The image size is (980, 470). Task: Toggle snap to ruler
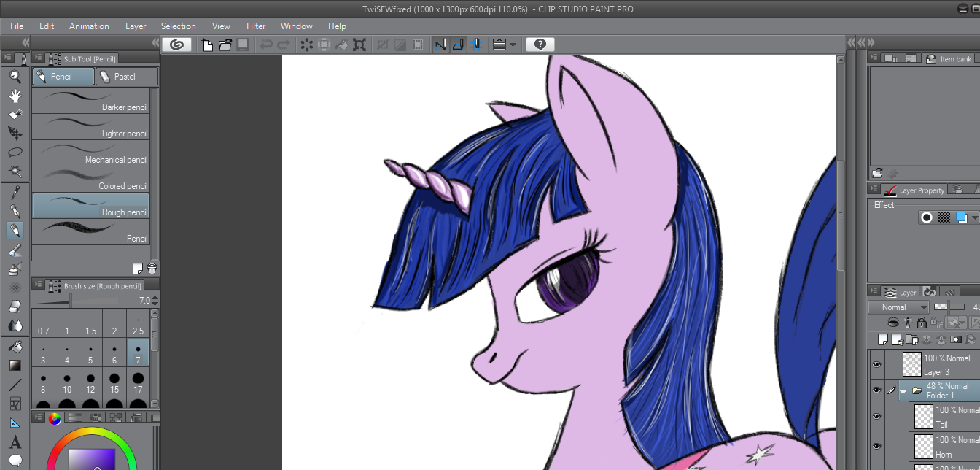440,45
